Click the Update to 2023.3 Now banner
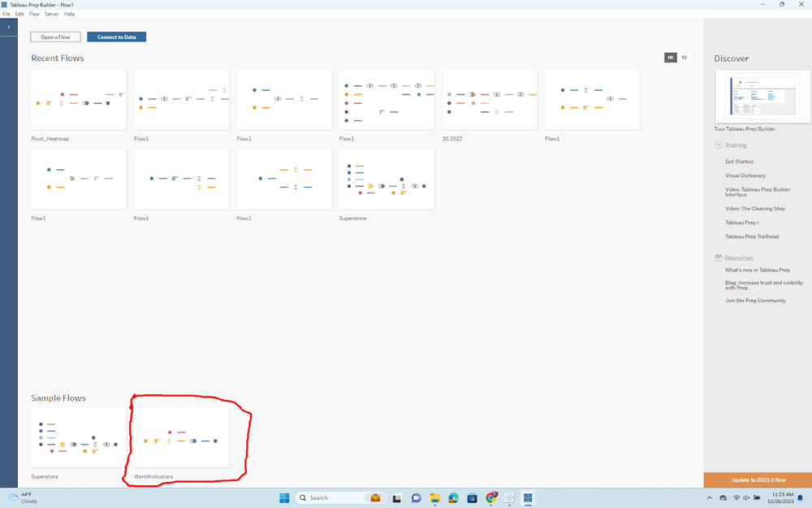The width and height of the screenshot is (812, 508). pos(758,480)
